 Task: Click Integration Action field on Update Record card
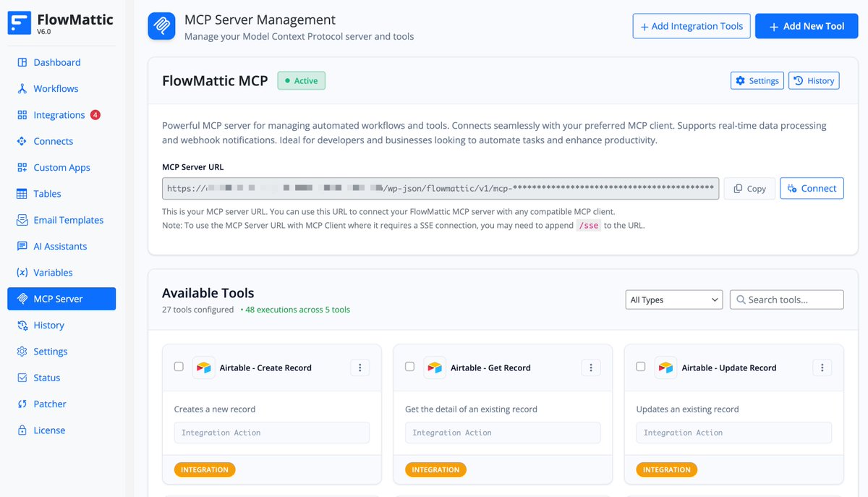(734, 433)
